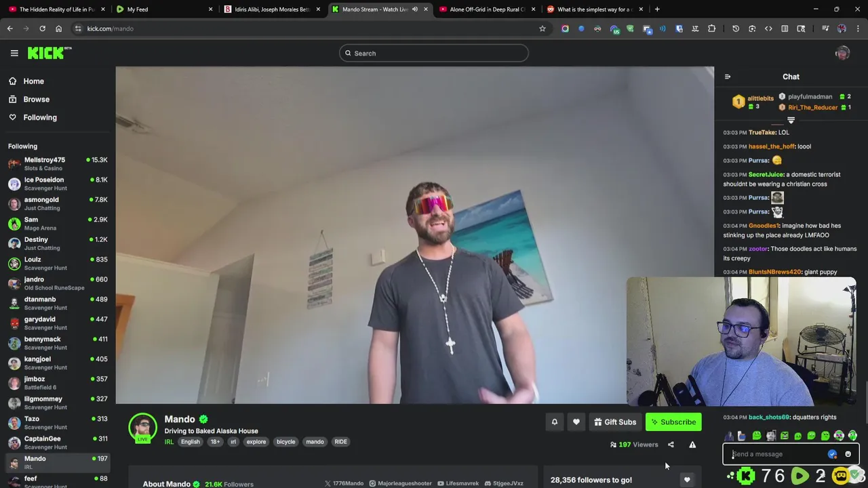
Task: Click the Send a message field
Action: (x=780, y=454)
